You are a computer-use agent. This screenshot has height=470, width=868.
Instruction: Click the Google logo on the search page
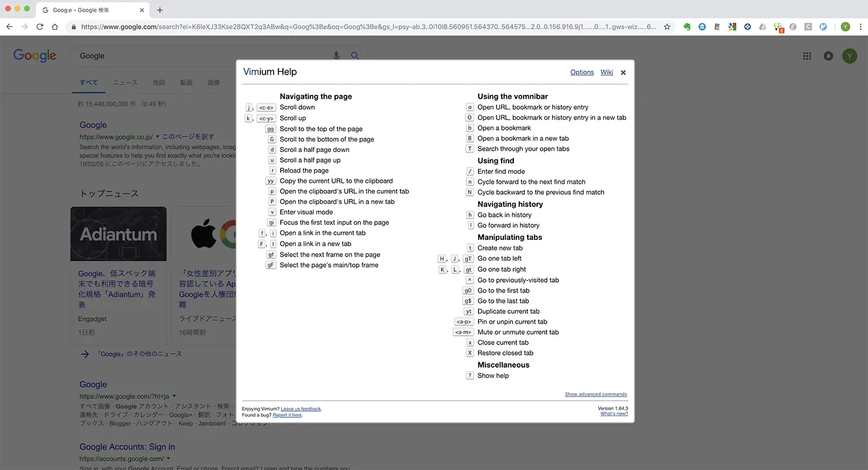pyautogui.click(x=35, y=55)
